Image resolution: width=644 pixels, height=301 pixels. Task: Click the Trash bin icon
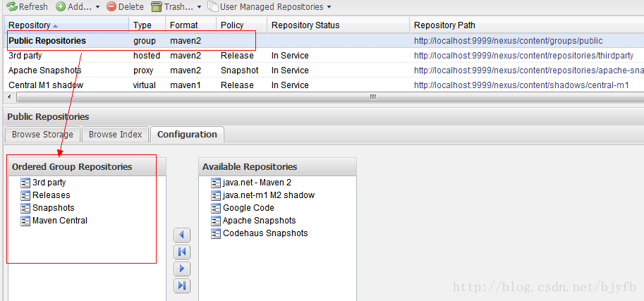[156, 6]
